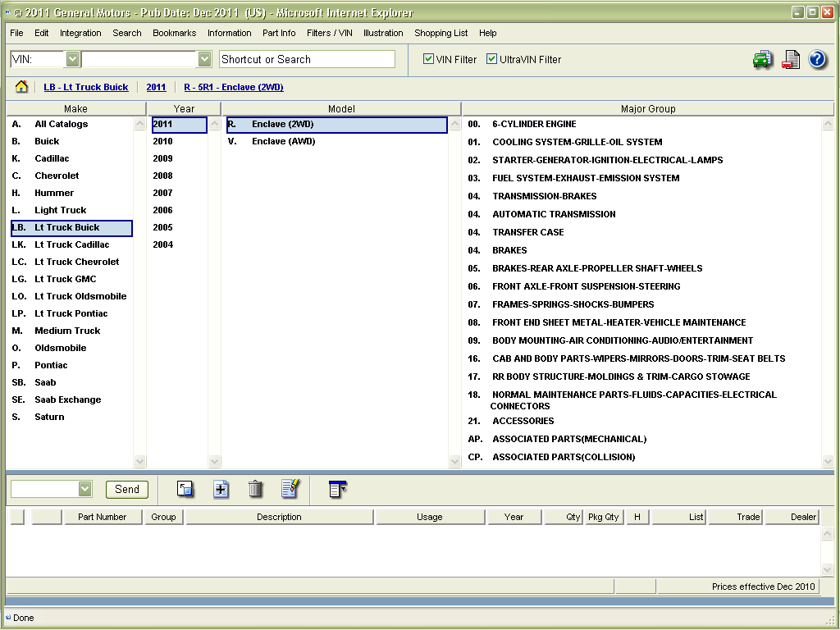Click the home icon in the breadcrumb bar
This screenshot has height=630, width=840.
point(21,87)
